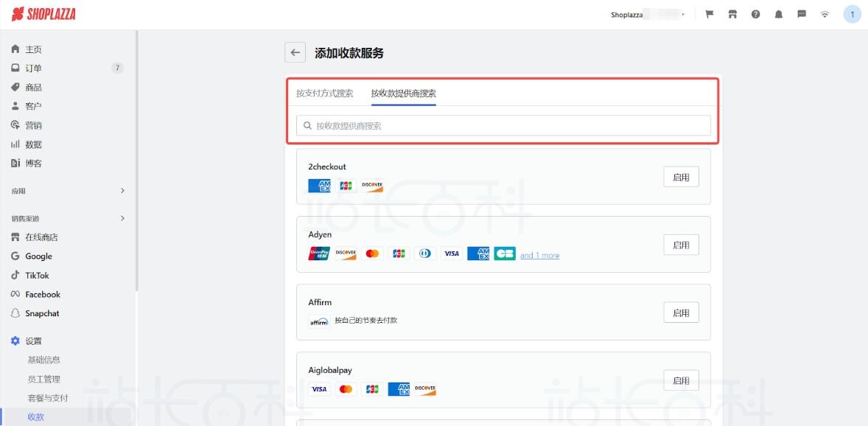Click the 2checkout provider name
Viewport: 868px width, 426px height.
pos(327,167)
